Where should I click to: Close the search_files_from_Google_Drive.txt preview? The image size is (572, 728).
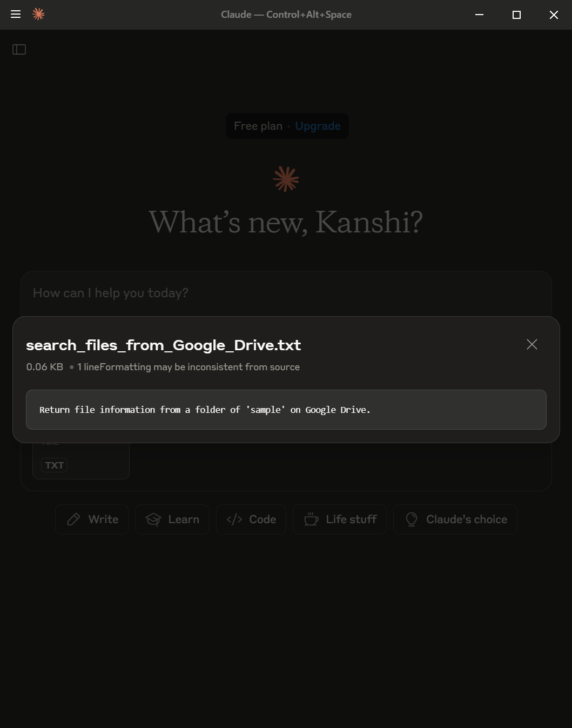click(x=532, y=344)
